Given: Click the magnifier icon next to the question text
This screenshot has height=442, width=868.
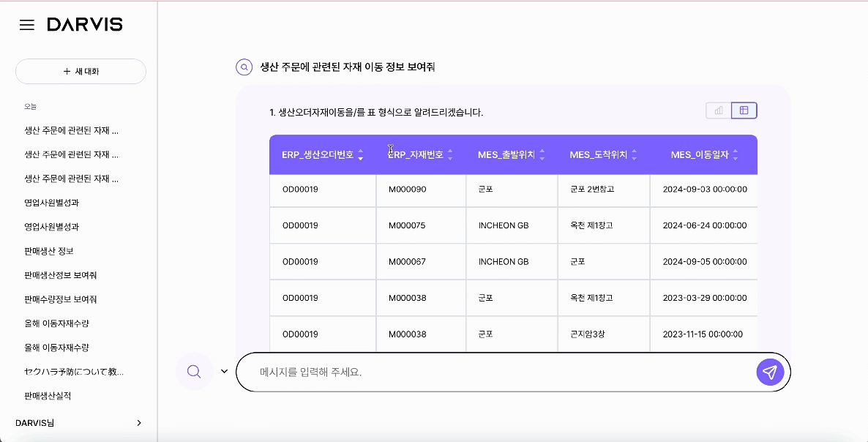Looking at the screenshot, I should (243, 67).
